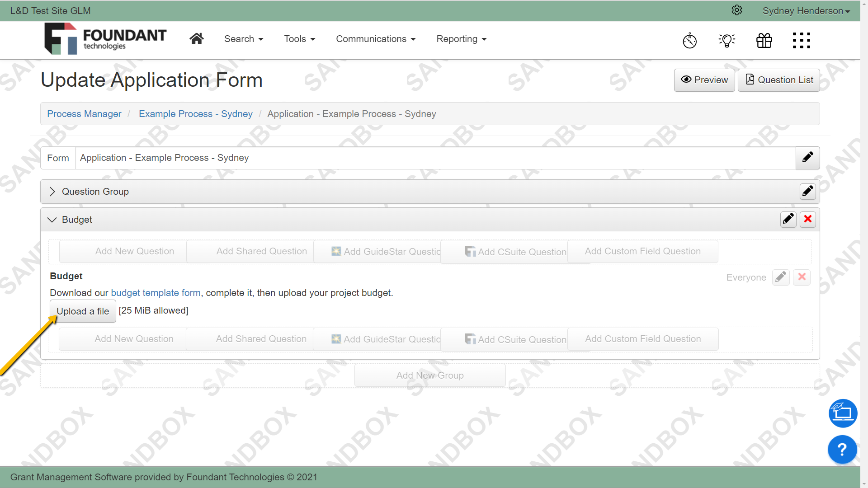Click the gift box icon
Image resolution: width=868 pixels, height=488 pixels.
[764, 41]
